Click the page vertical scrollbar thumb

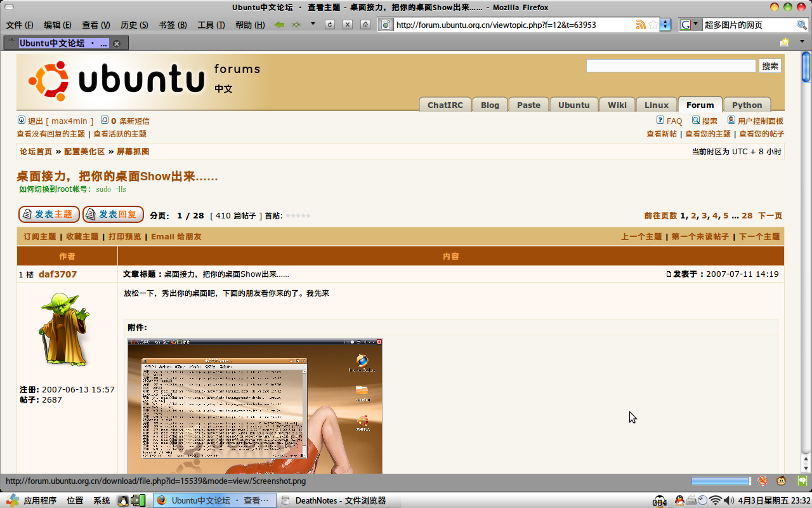(x=806, y=67)
